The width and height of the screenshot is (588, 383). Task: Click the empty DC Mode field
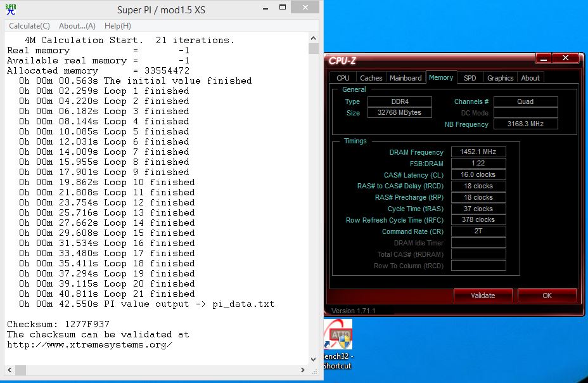[x=526, y=113]
